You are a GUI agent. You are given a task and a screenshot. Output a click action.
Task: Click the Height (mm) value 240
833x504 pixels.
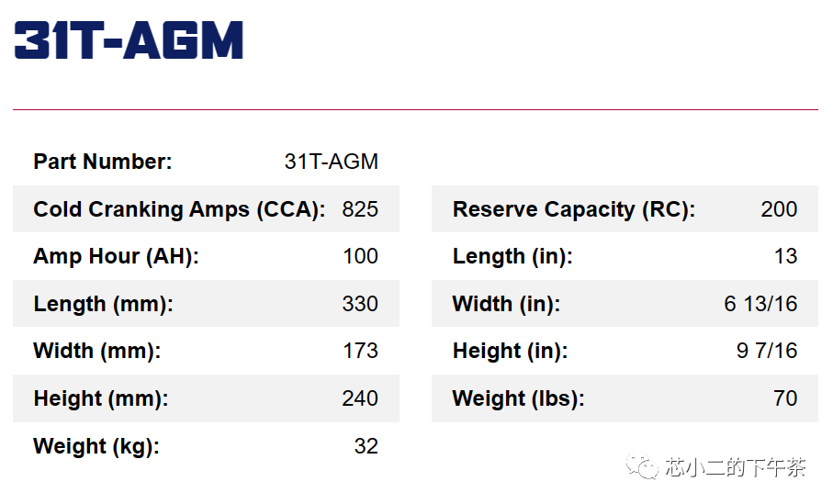click(360, 398)
